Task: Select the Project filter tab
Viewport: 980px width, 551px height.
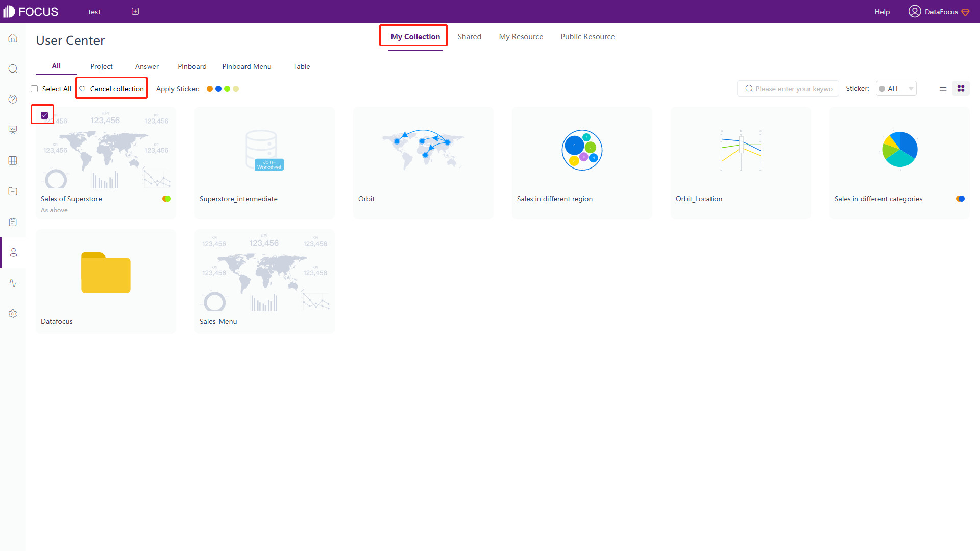Action: pos(102,66)
